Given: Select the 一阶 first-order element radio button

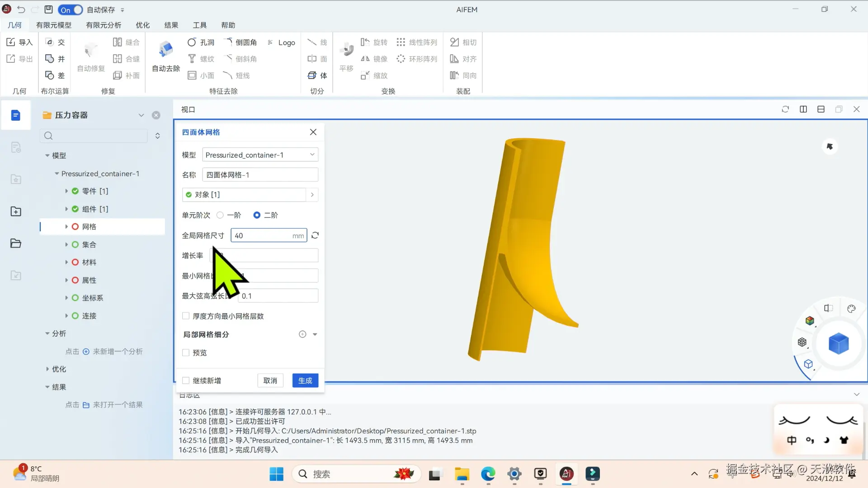Looking at the screenshot, I should click(220, 215).
